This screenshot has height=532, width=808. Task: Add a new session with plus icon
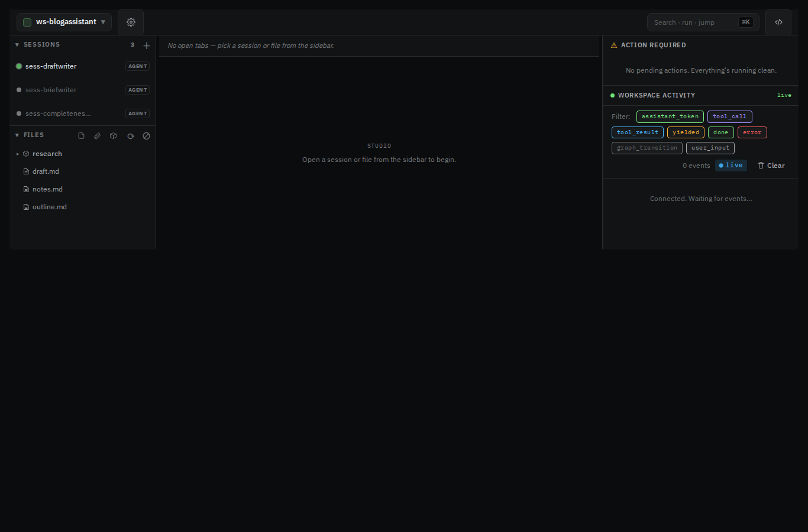pos(147,46)
